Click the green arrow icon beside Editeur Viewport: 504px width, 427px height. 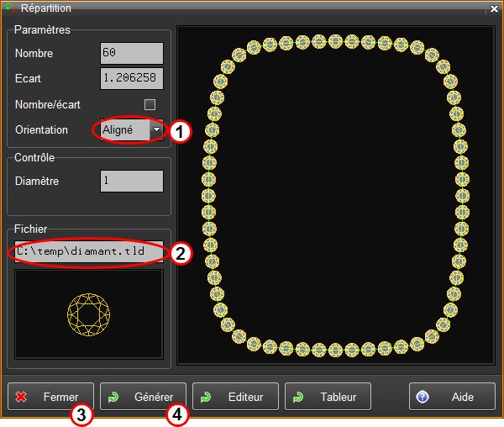click(x=207, y=397)
